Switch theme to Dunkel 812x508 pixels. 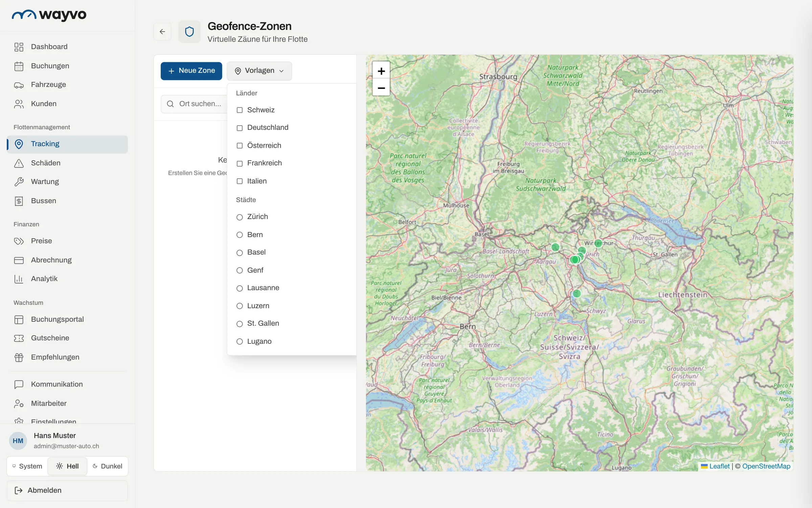pos(108,466)
